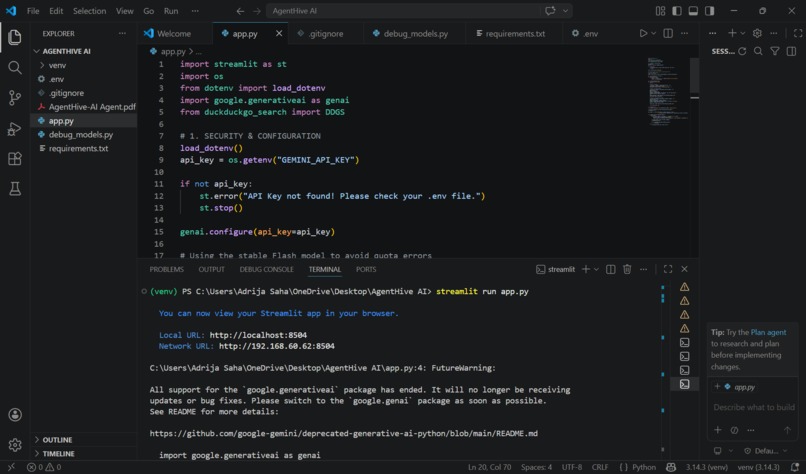Search sessions with the magnifier icon

pyautogui.click(x=758, y=51)
